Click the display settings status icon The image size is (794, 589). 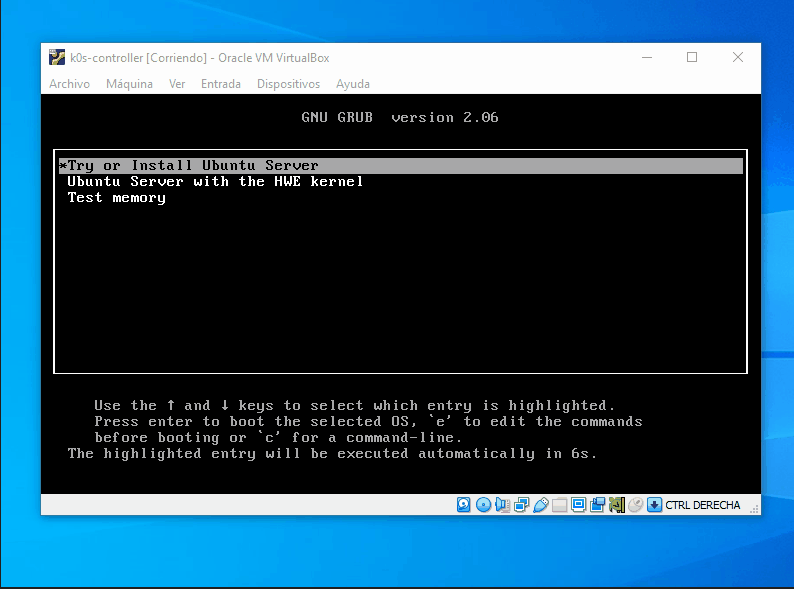(x=578, y=505)
